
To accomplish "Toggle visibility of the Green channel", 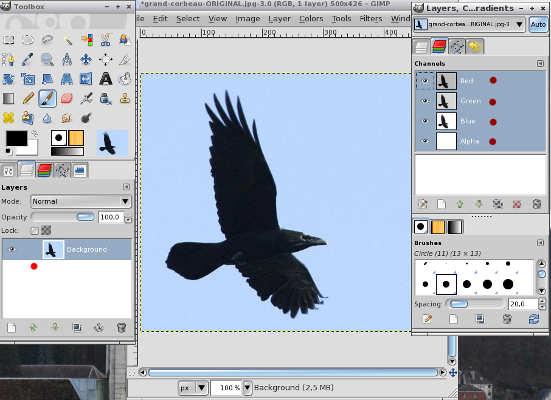I will 425,101.
